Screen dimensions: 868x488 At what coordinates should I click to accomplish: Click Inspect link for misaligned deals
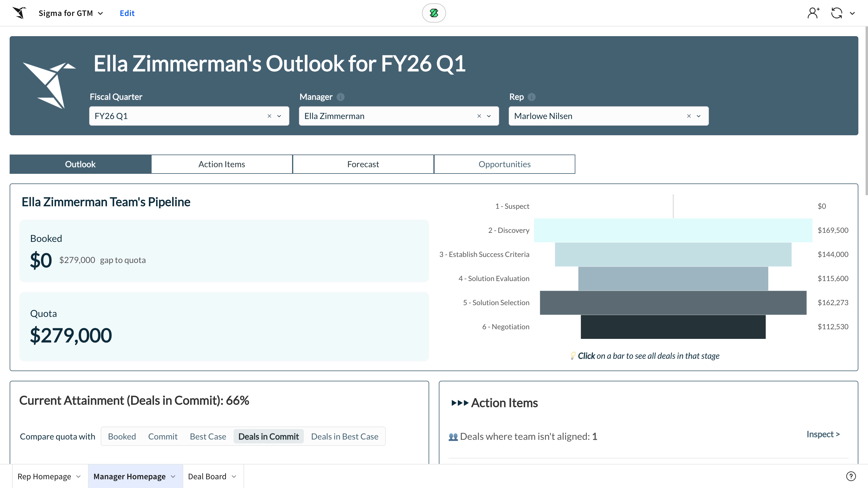click(x=823, y=434)
